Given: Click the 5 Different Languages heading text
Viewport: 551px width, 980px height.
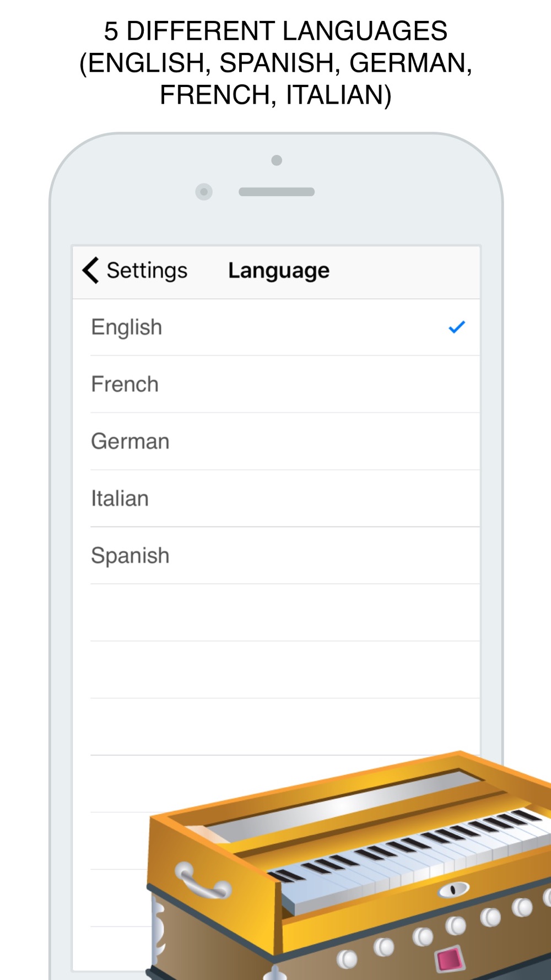Looking at the screenshot, I should click(x=275, y=63).
